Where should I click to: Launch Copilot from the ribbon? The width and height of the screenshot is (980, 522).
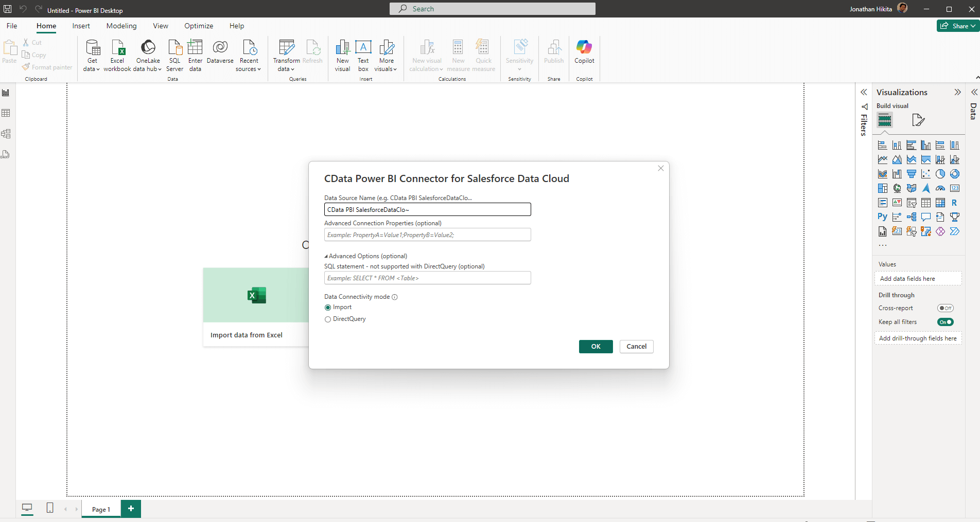[584, 51]
